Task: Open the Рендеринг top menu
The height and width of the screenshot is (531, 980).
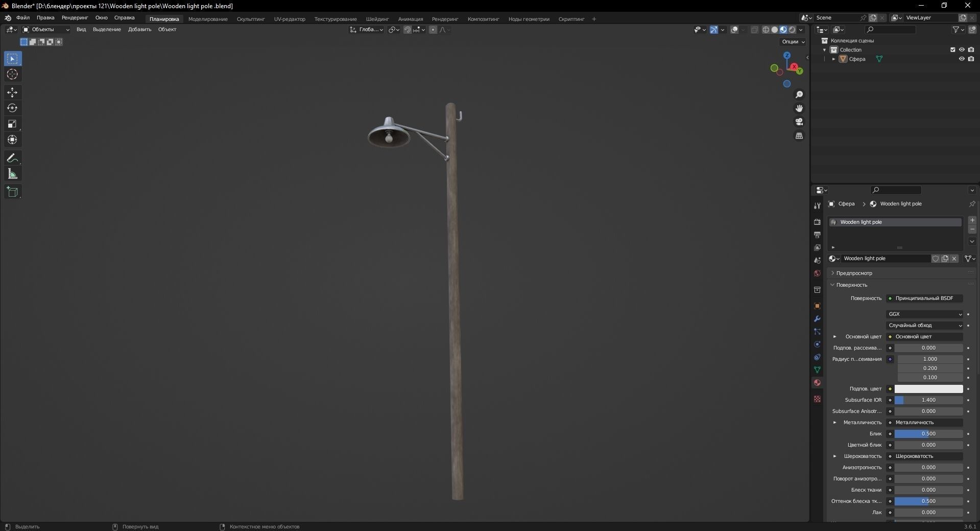Action: (x=75, y=17)
